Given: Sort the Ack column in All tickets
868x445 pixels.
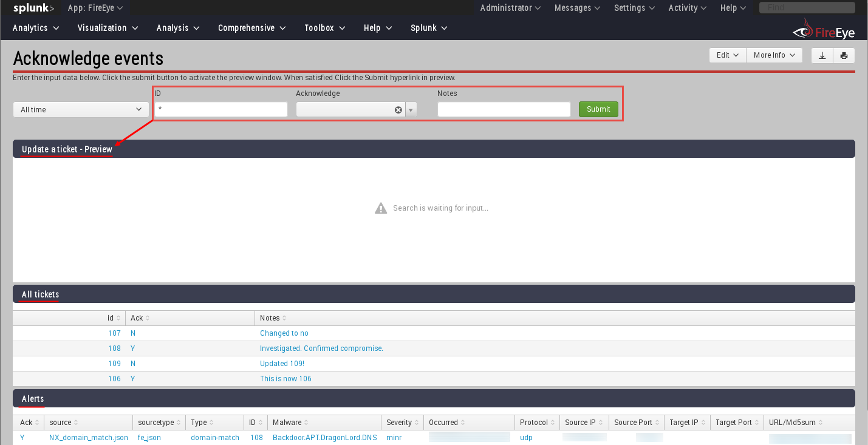Looking at the screenshot, I should coord(138,318).
